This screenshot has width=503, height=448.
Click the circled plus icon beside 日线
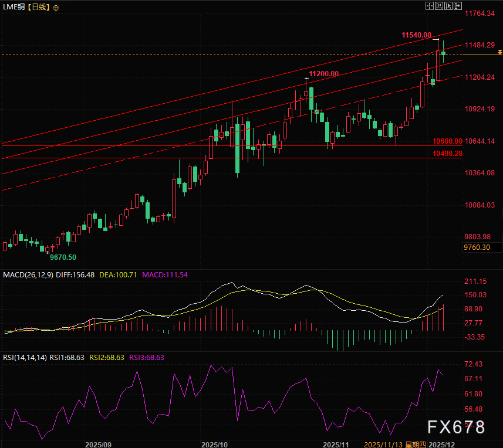(56, 8)
